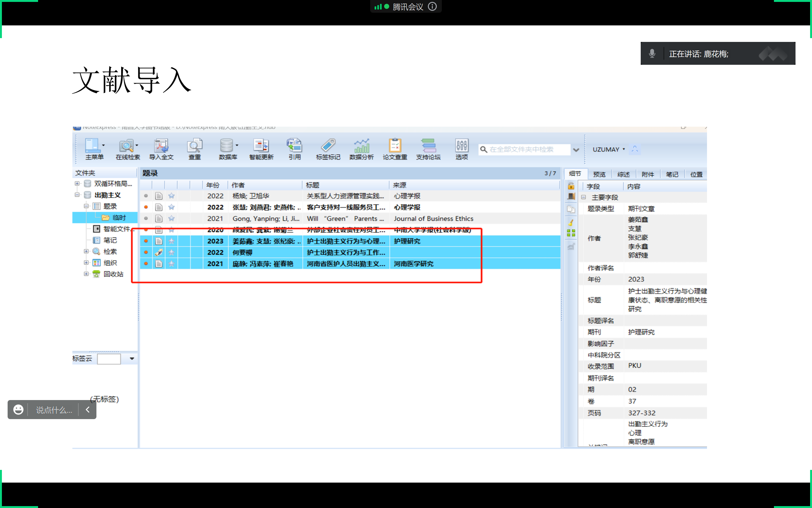
Task: Click the Tencent Meeting signal strength icon
Action: click(378, 6)
